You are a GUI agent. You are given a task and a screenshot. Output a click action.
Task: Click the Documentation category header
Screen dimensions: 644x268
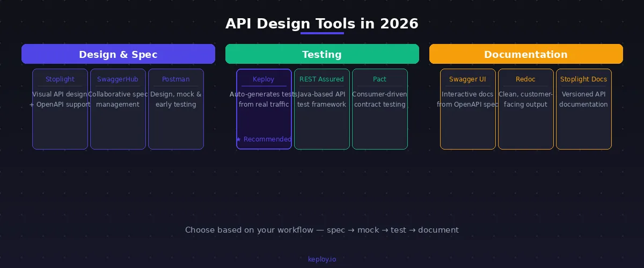point(526,54)
